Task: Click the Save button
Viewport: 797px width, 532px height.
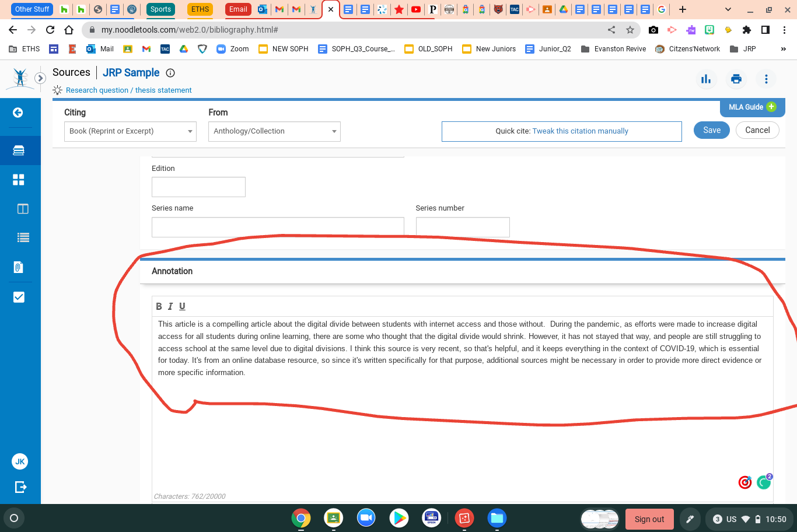Action: click(712, 130)
